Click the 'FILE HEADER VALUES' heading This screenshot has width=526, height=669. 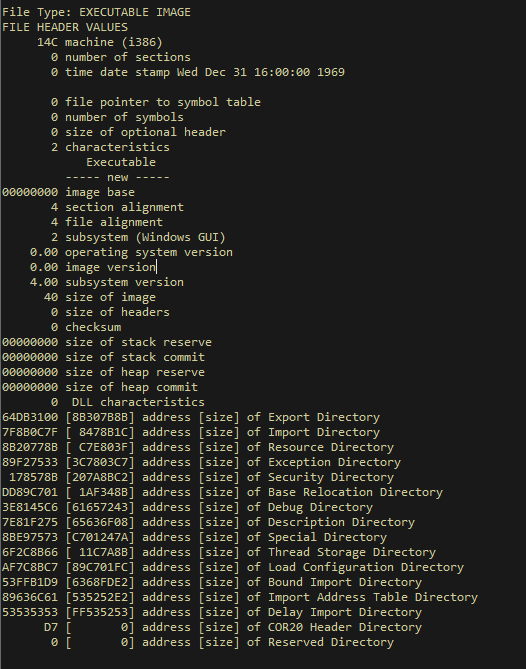tap(65, 27)
